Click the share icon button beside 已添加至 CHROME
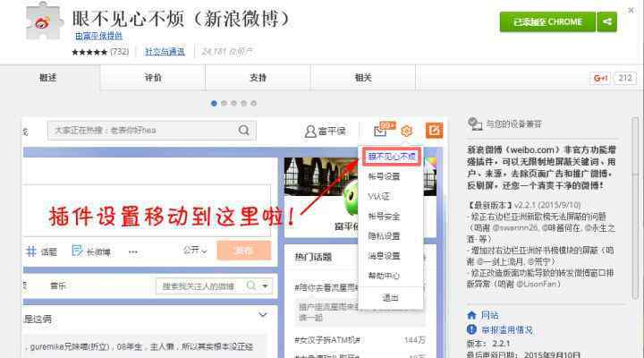Screen dimensions: 644x358 607,21
